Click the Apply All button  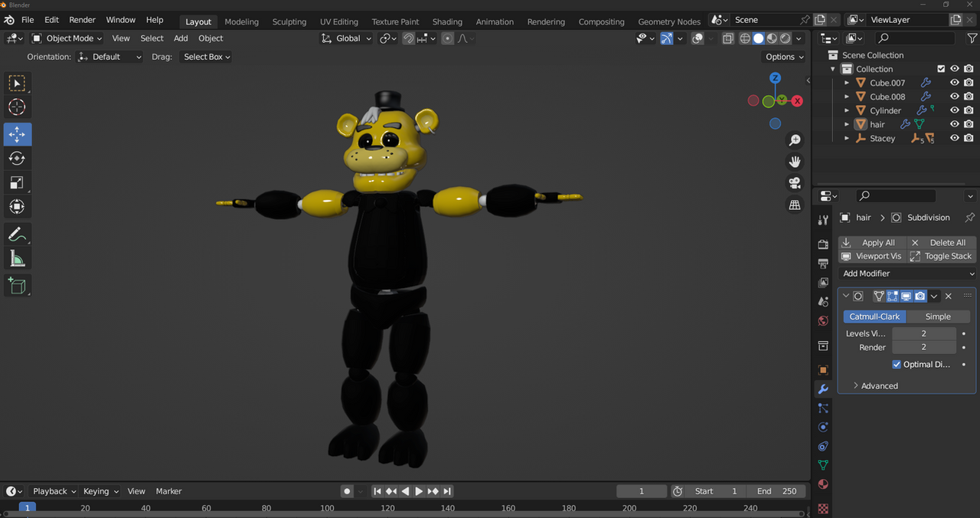(x=871, y=243)
